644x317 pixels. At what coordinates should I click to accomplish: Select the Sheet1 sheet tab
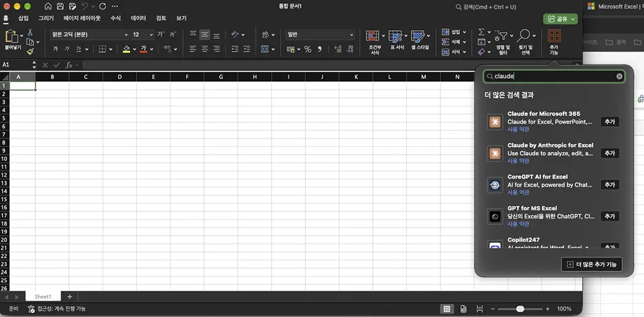point(43,296)
